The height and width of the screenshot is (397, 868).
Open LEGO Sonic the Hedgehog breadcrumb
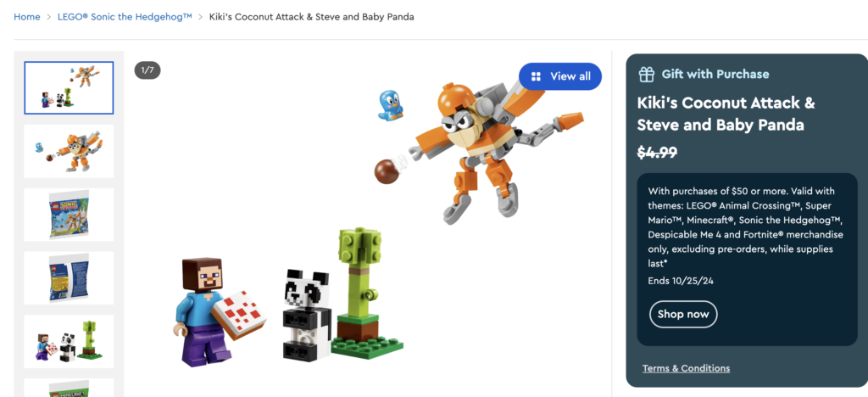[x=125, y=17]
